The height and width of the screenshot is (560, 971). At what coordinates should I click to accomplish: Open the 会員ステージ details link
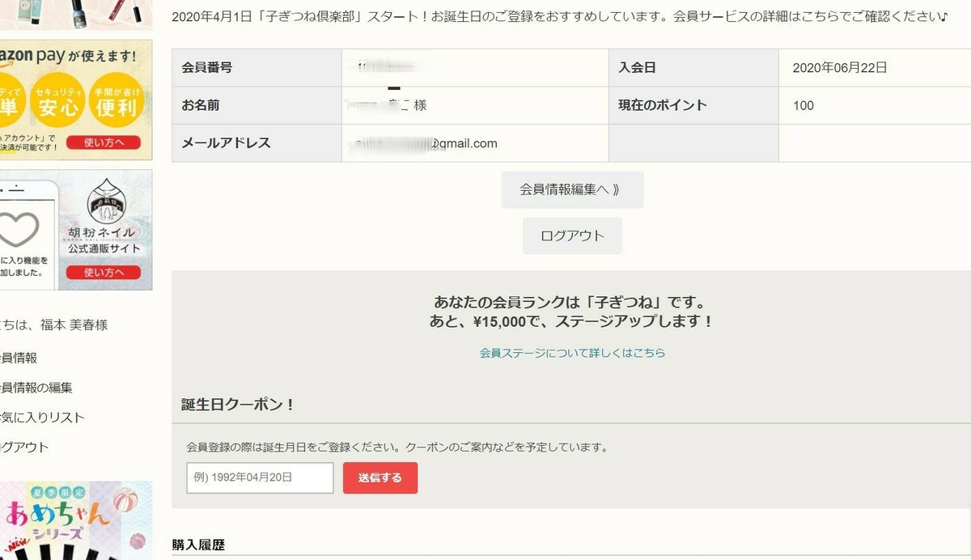(572, 352)
